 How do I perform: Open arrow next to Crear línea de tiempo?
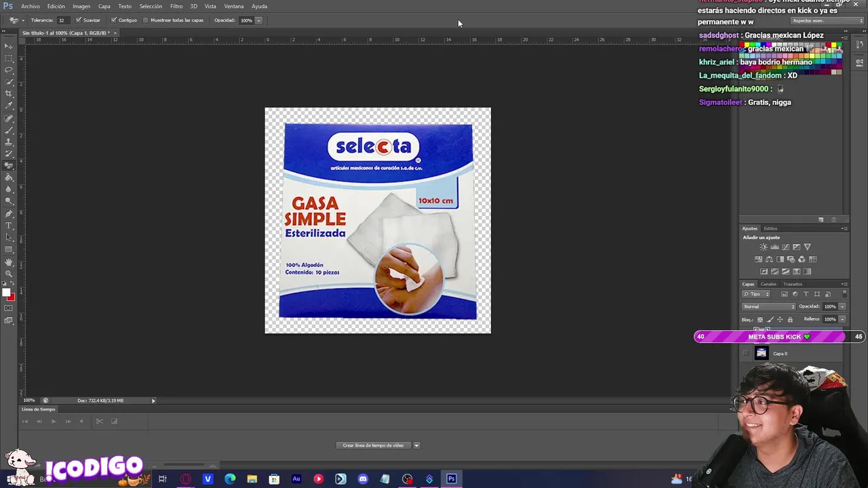[416, 445]
